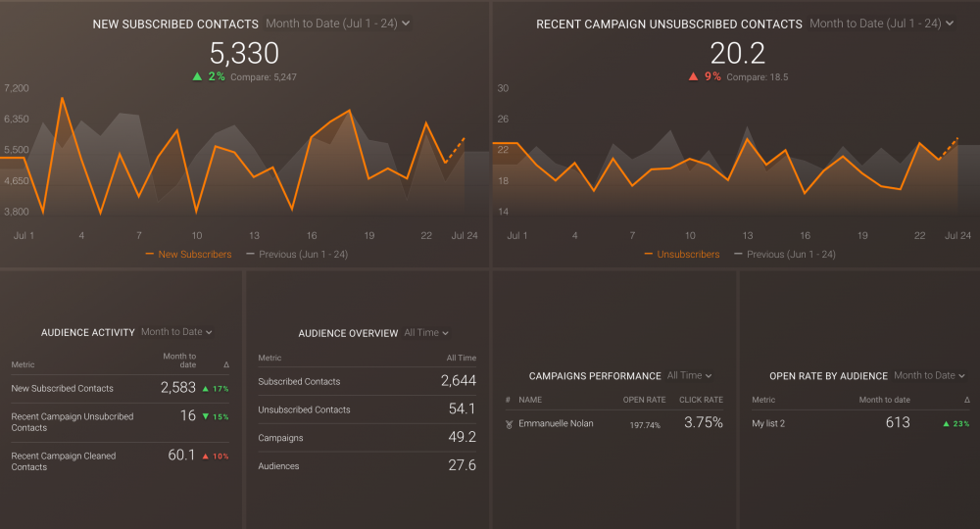Click red arrow beside 10% Cleaned Contacts
This screenshot has height=529, width=980.
click(x=206, y=457)
